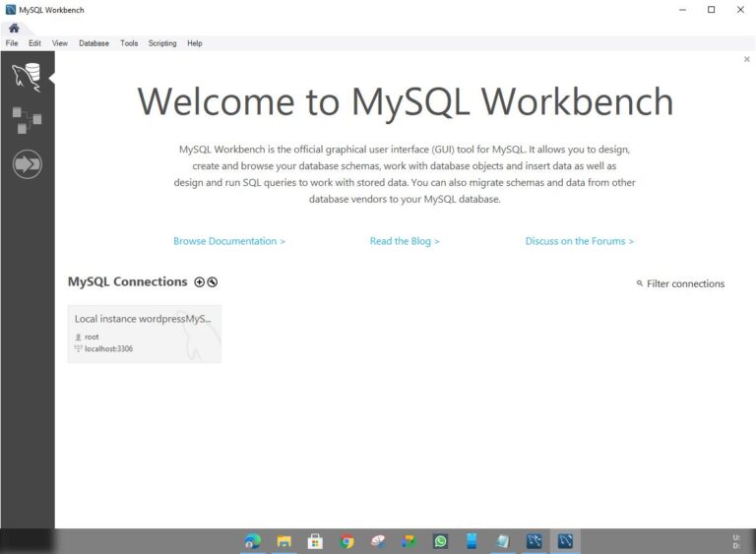Open the Migration wizard sidebar icon

pos(27,164)
